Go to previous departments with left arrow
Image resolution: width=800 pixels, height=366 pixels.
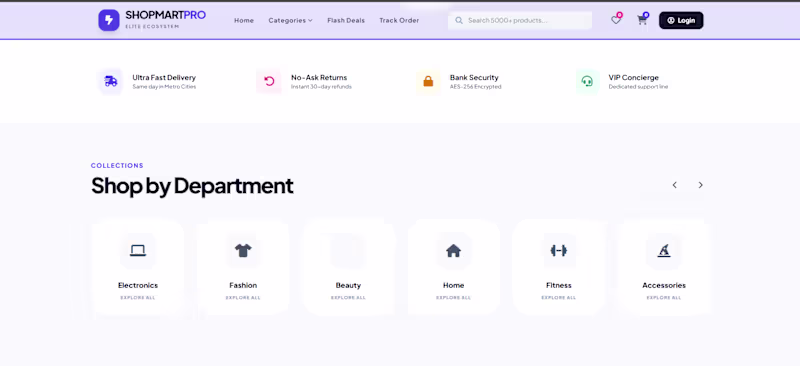[674, 185]
